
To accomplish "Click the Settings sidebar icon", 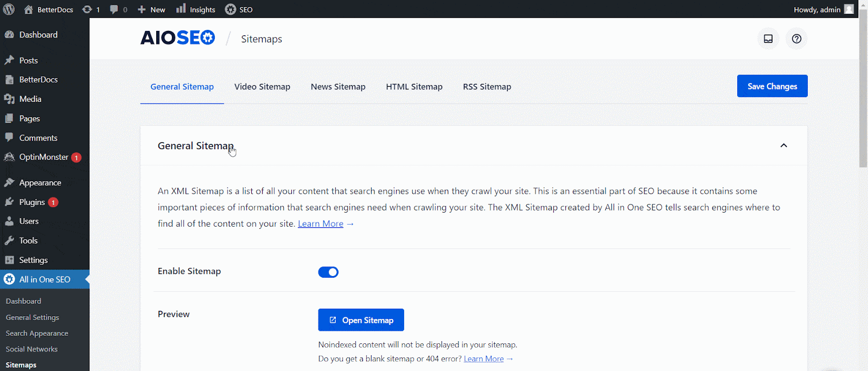I will pos(9,260).
